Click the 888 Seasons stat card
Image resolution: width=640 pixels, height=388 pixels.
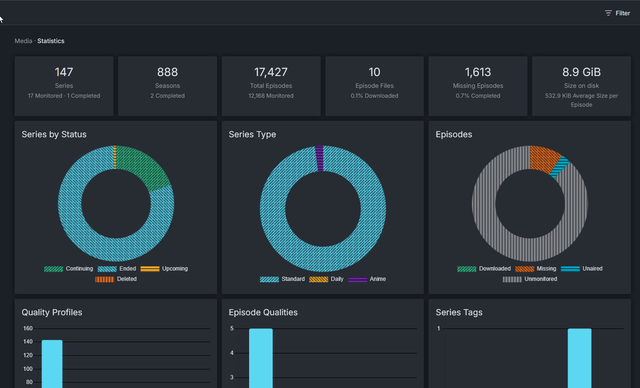click(x=167, y=86)
